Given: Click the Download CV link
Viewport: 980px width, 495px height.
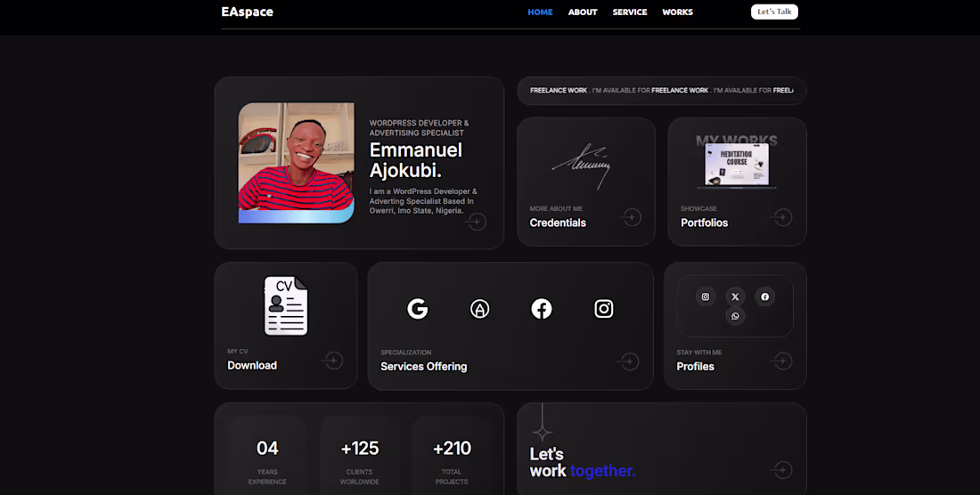Looking at the screenshot, I should click(x=252, y=366).
